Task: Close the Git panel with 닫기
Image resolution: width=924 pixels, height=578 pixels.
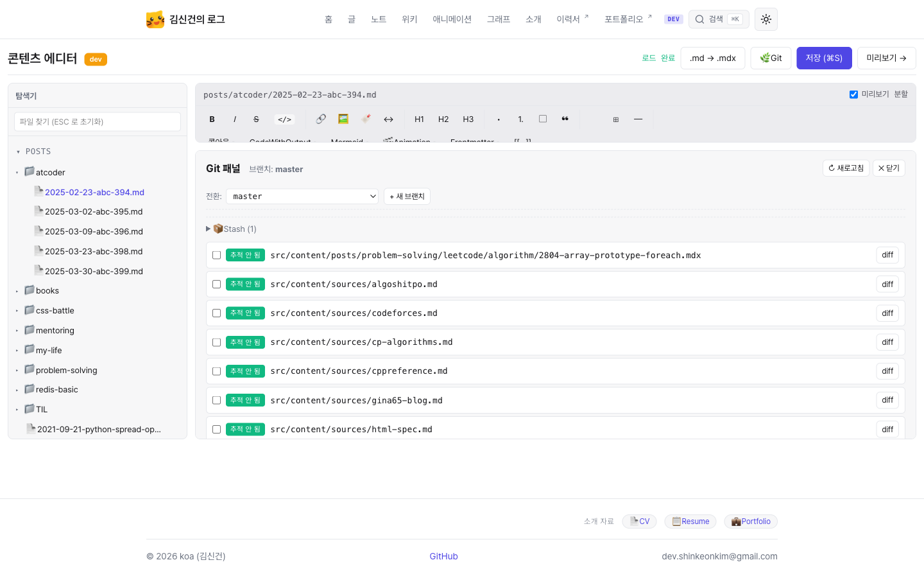Action: (x=889, y=168)
